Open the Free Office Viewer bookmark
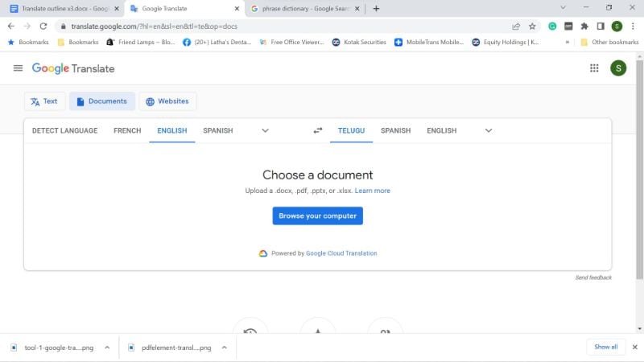Viewport: 644px width, 362px height. (291, 43)
